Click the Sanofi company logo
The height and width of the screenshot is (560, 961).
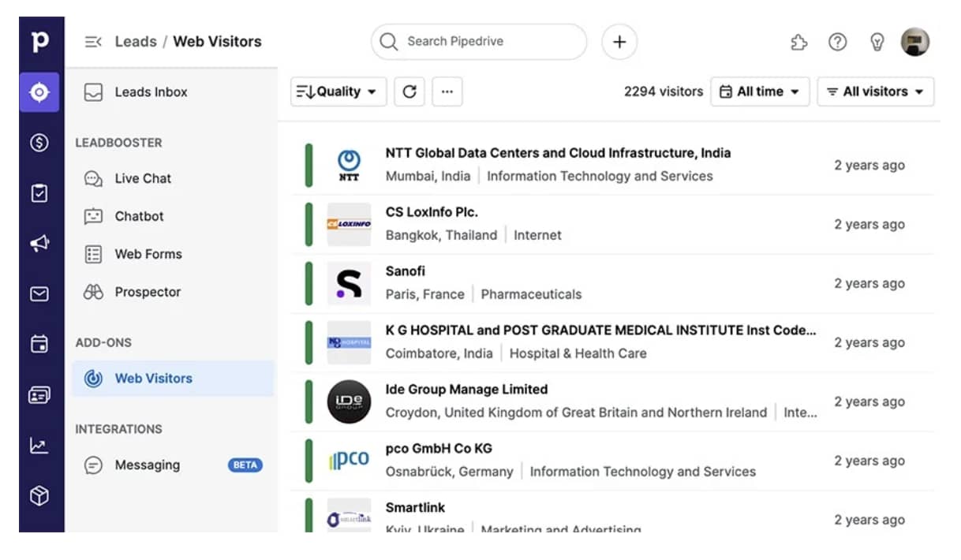[x=349, y=284]
